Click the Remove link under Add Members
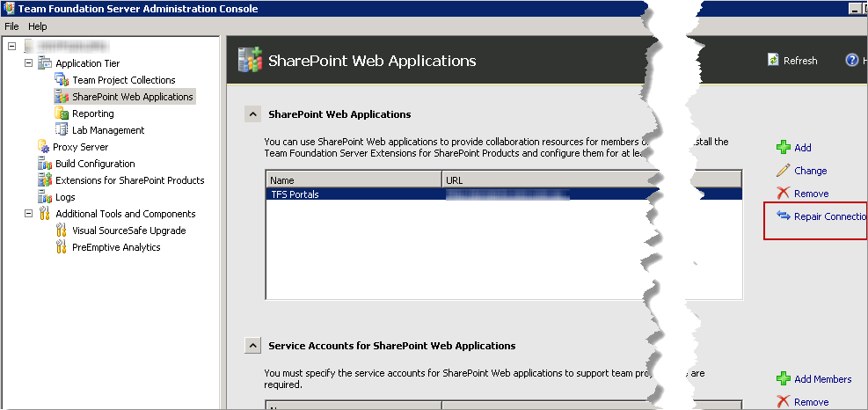The height and width of the screenshot is (410, 868). (812, 402)
